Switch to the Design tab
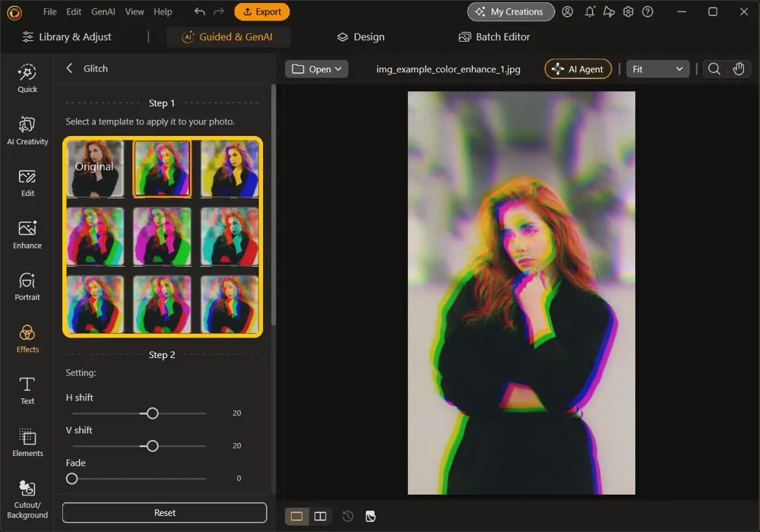 pyautogui.click(x=360, y=36)
